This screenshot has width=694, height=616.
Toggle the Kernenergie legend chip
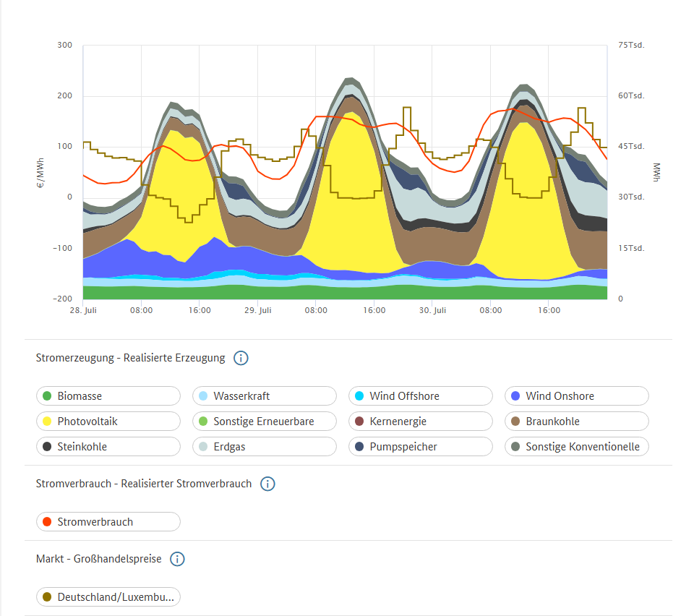point(420,422)
